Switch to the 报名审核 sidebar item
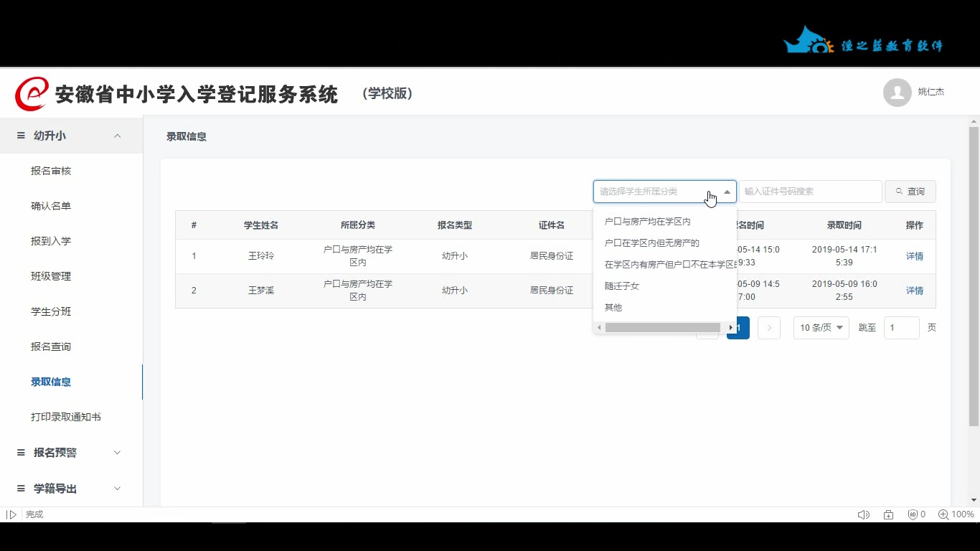 (50, 170)
